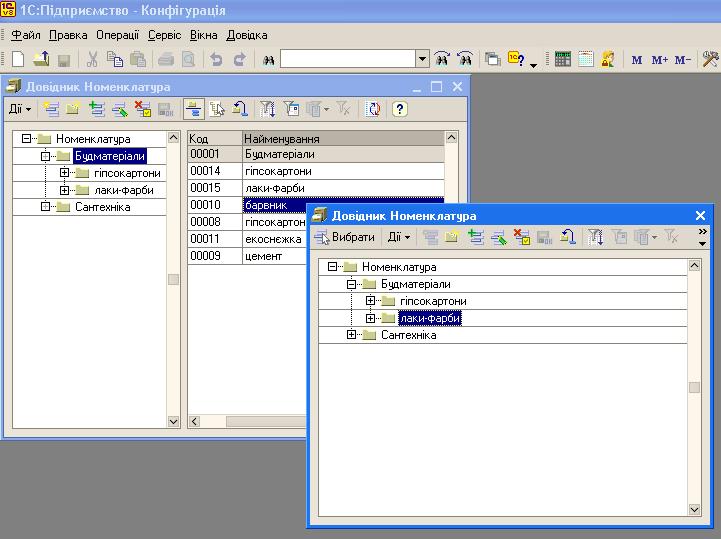Expand Сантехніка node in front window tree

coord(351,335)
